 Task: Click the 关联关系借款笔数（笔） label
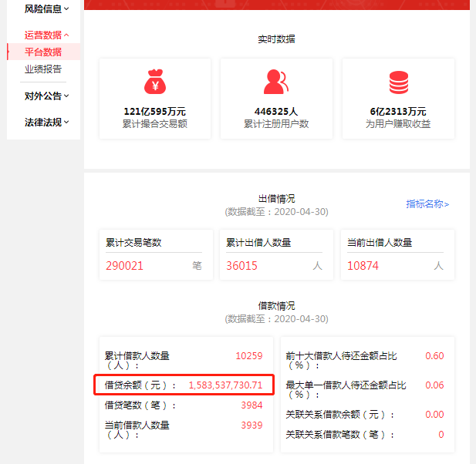pos(340,435)
